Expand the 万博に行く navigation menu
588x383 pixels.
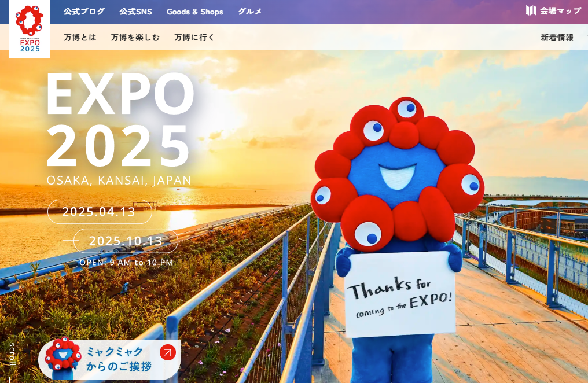point(194,38)
